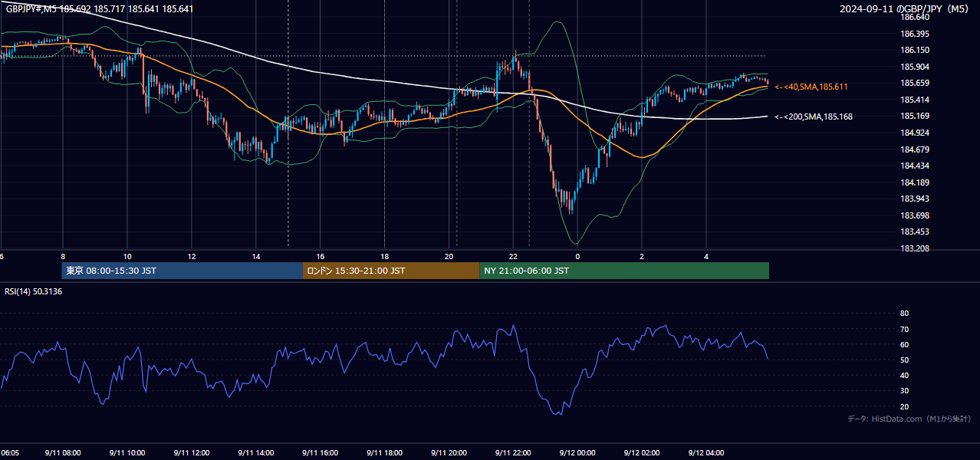Click the hour 22 tick on price chart

pos(514,256)
